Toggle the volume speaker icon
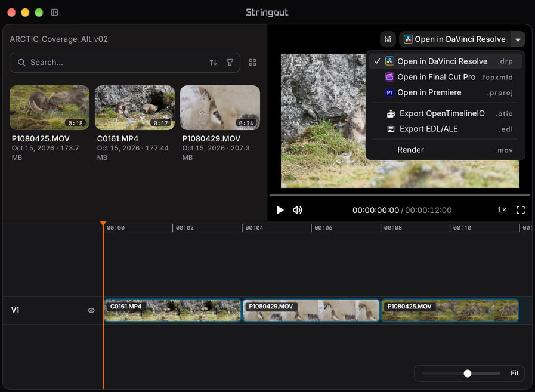 [298, 210]
